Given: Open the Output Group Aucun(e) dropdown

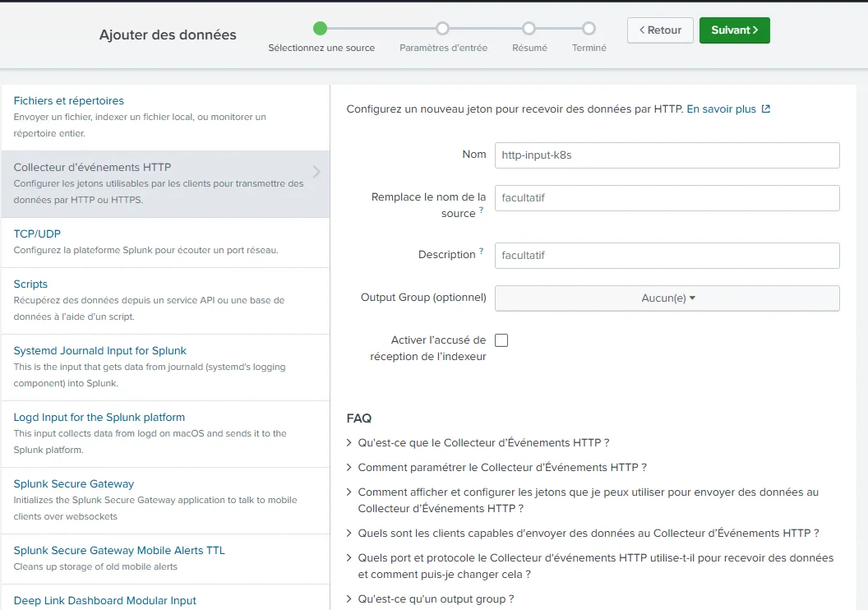Looking at the screenshot, I should click(x=667, y=298).
